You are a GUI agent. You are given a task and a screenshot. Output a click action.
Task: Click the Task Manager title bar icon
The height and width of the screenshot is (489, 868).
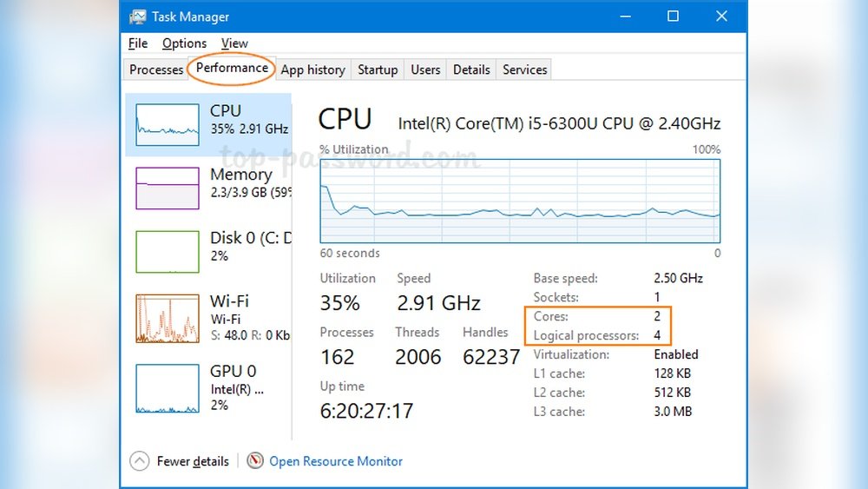[137, 17]
